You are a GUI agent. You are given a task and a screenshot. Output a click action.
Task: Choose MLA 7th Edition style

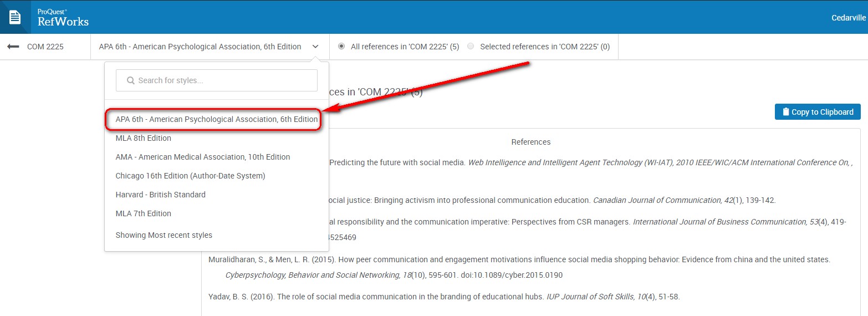pos(143,213)
